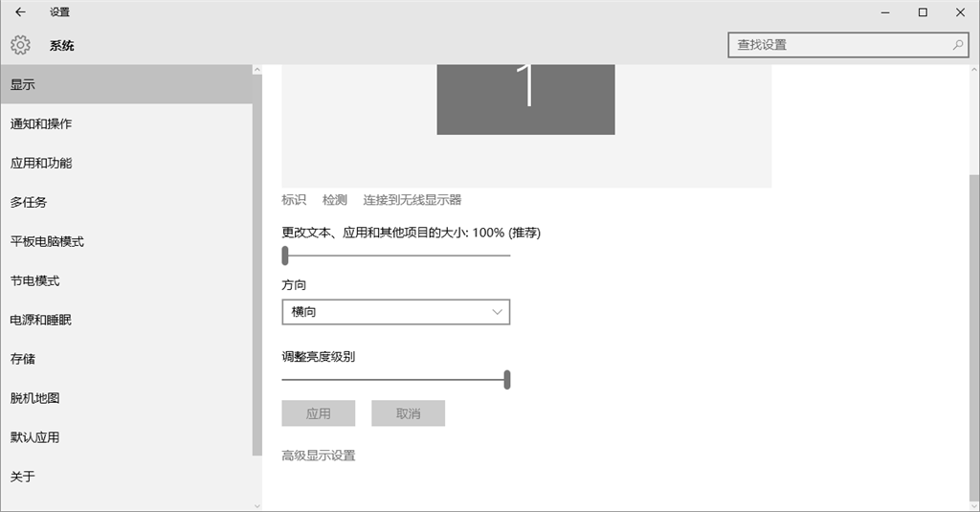The height and width of the screenshot is (512, 980).
Task: Open 通知和操作 settings
Action: (126, 123)
